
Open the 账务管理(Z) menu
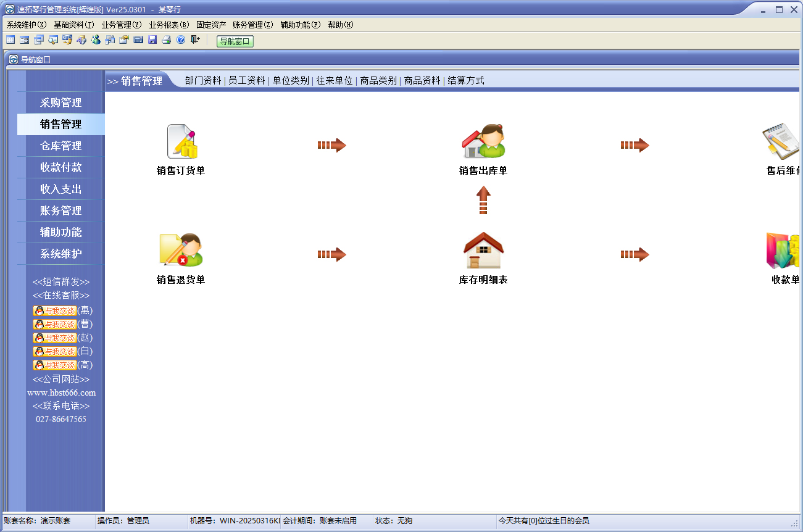[x=253, y=25]
